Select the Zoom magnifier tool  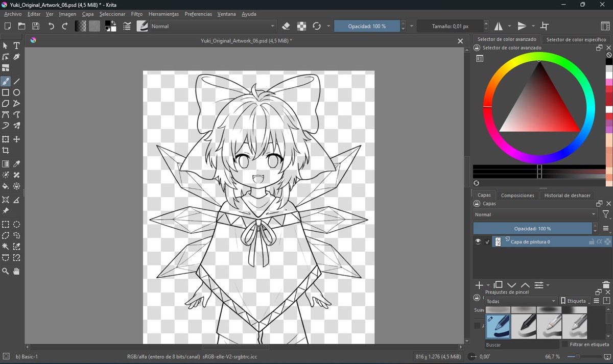tap(6, 271)
